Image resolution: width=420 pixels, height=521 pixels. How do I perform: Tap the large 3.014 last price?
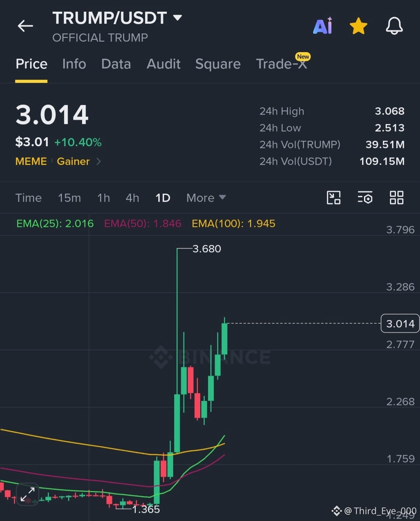tap(52, 115)
